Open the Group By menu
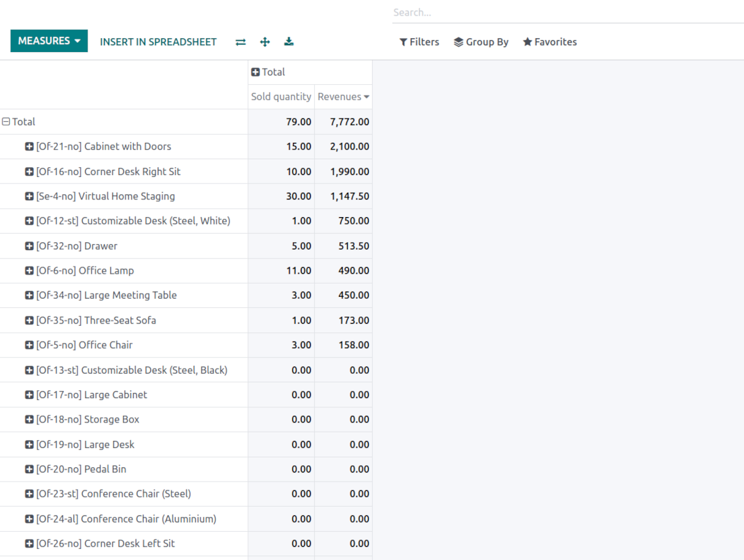The height and width of the screenshot is (560, 744). tap(481, 41)
